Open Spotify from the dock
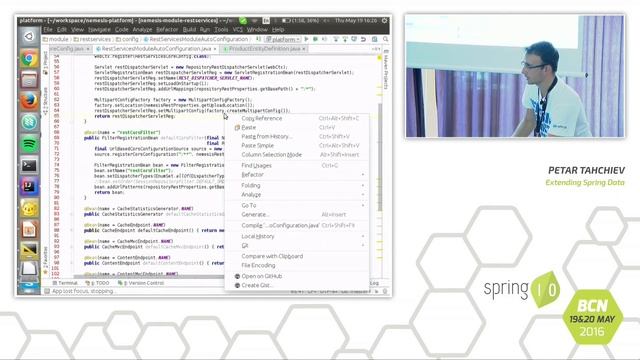This screenshot has width=640, height=360. click(x=29, y=144)
